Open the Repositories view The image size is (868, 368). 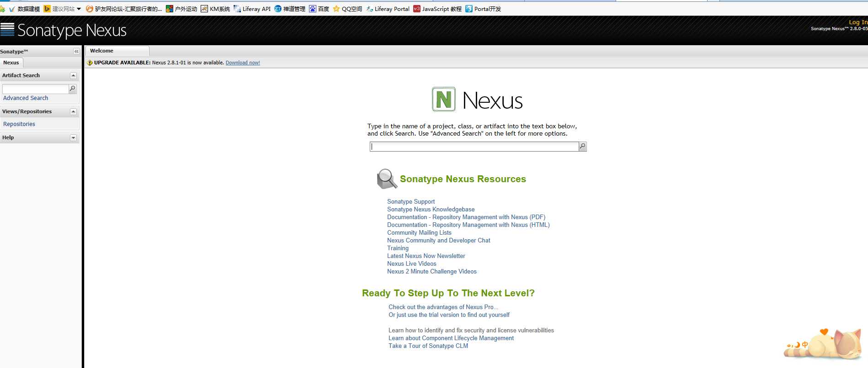19,124
